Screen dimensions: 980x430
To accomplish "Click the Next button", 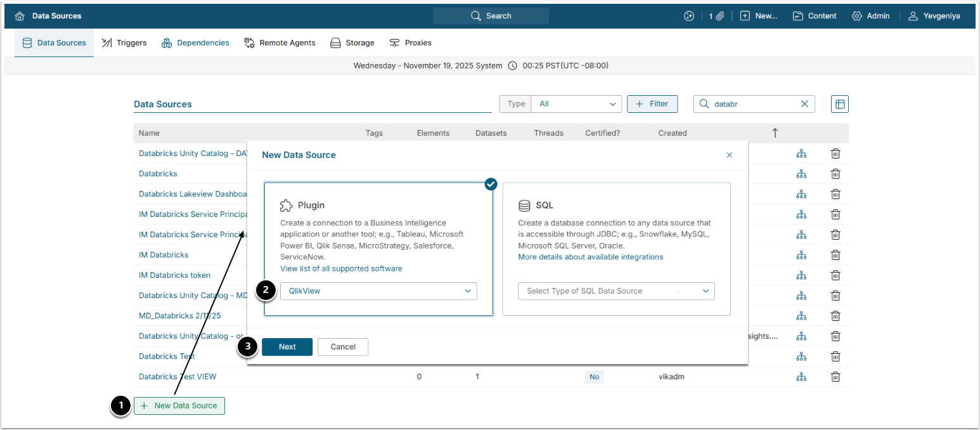I will coord(287,347).
